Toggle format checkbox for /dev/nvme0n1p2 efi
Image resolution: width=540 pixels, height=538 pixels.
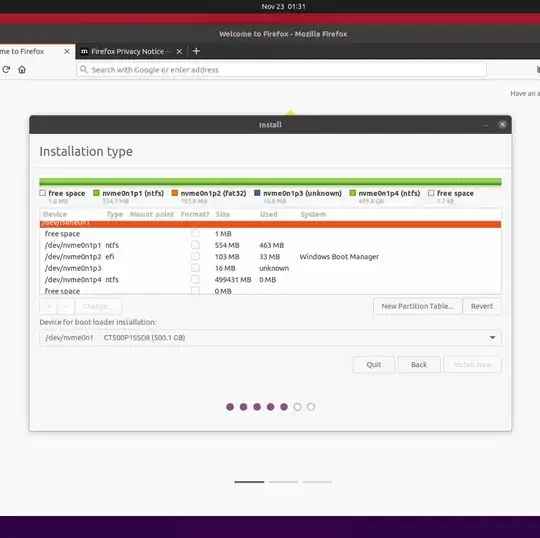click(195, 256)
